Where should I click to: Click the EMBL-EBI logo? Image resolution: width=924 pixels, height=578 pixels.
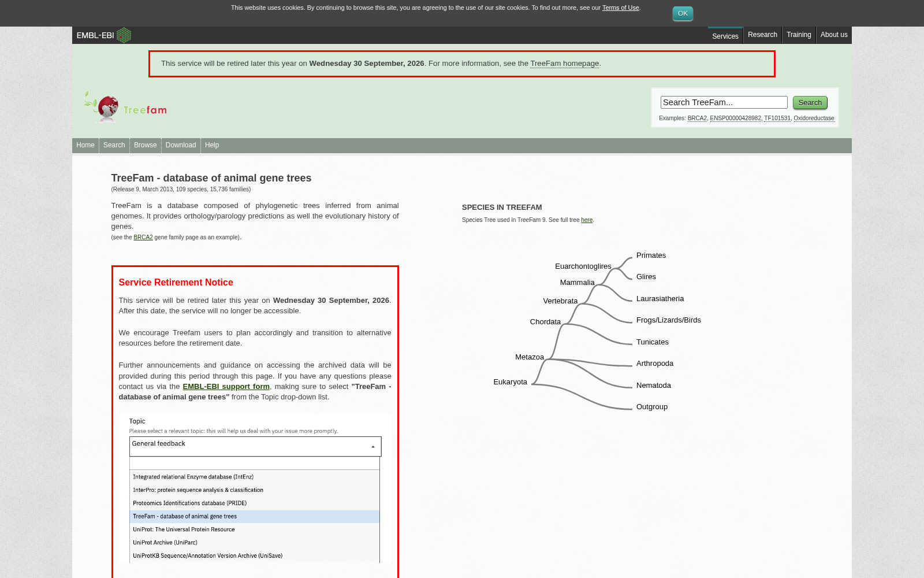tap(104, 35)
